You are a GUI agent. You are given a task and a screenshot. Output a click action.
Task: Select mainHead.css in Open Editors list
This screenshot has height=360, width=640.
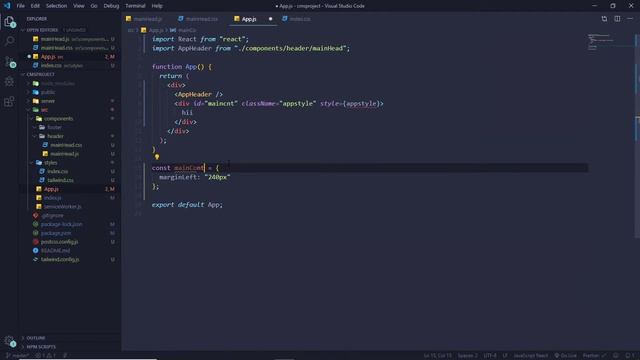(x=69, y=48)
